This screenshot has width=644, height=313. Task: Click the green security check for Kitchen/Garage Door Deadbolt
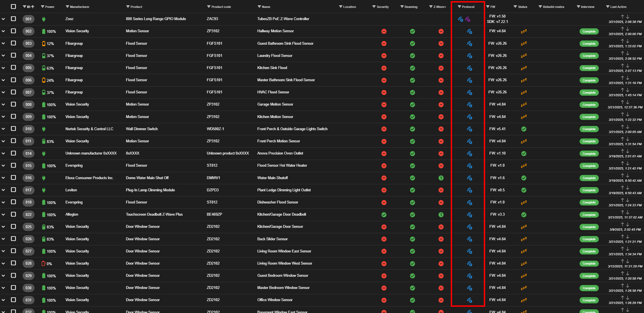[x=384, y=215]
